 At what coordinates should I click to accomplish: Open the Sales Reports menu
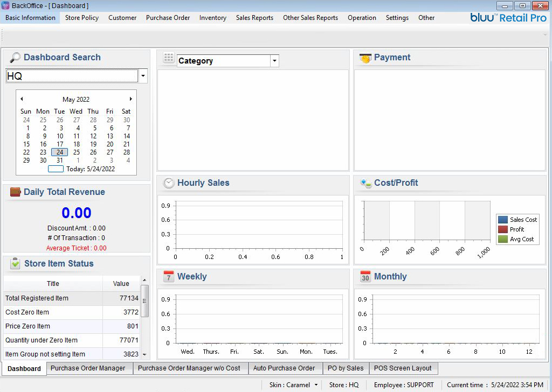click(x=254, y=18)
